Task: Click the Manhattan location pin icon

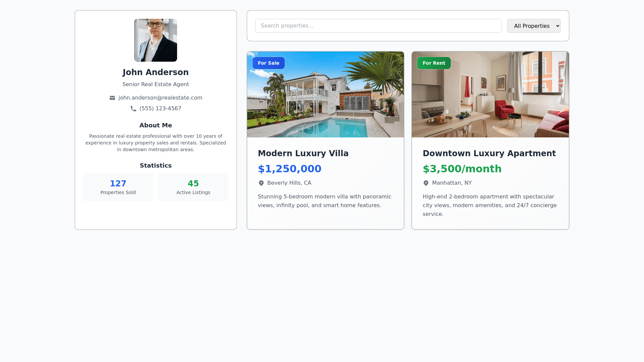Action: [x=426, y=183]
